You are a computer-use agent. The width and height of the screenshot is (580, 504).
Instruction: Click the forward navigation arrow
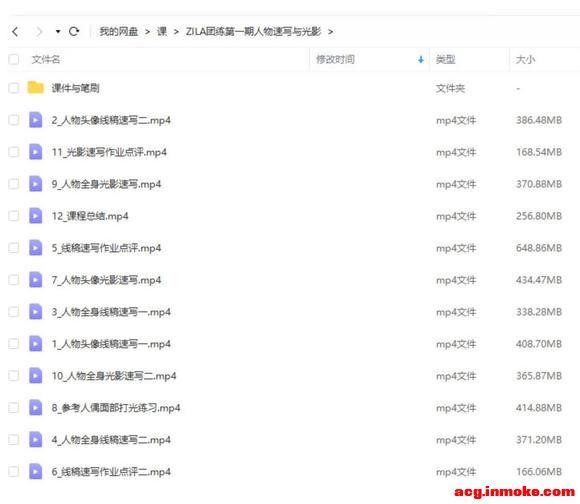[39, 32]
